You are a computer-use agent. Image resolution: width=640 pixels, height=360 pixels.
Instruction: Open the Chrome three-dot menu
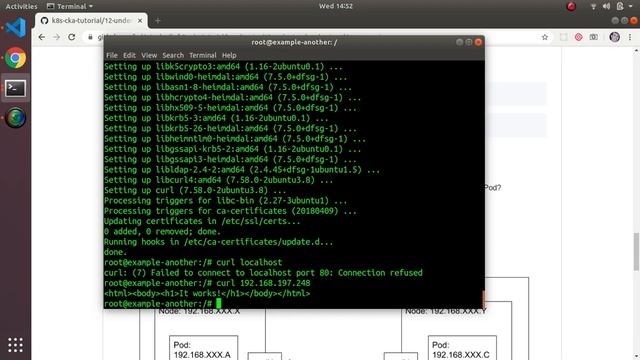click(x=630, y=37)
